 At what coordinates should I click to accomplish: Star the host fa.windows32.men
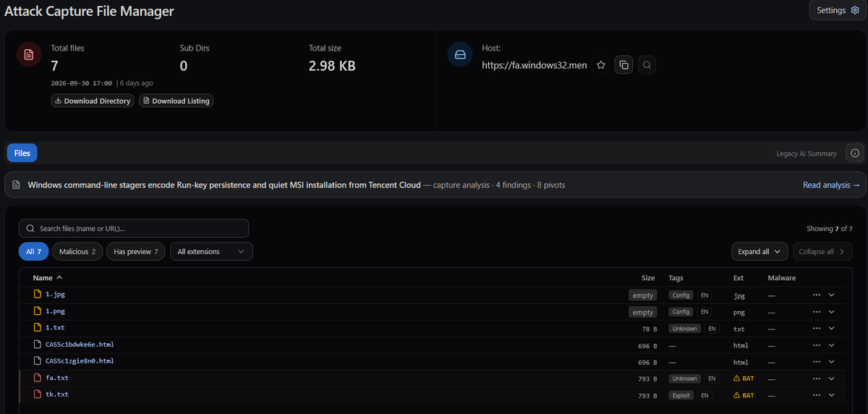tap(600, 65)
